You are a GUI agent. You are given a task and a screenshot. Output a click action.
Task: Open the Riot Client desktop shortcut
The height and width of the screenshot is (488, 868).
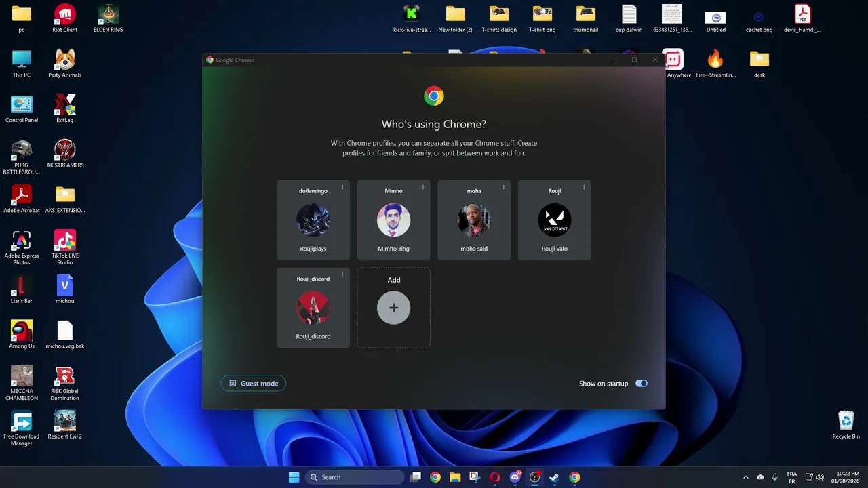(x=65, y=18)
